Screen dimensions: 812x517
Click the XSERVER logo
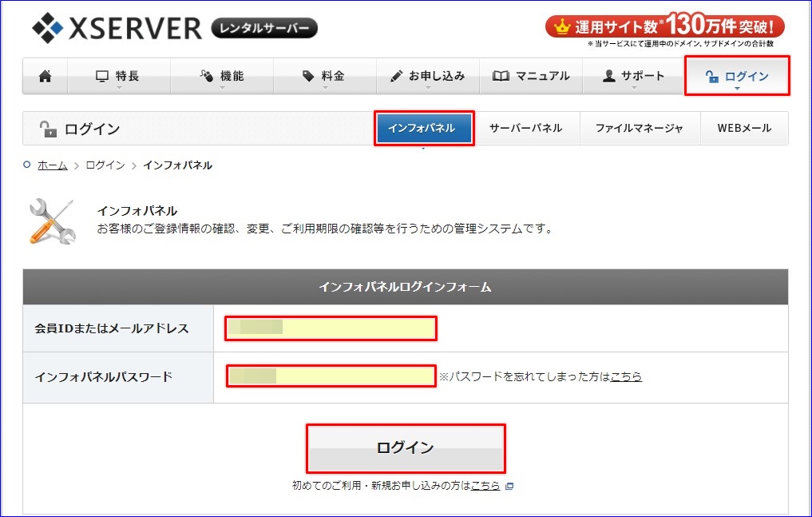pos(117,27)
